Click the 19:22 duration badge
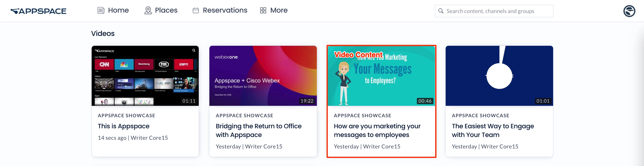The width and height of the screenshot is (644, 166). click(x=307, y=101)
